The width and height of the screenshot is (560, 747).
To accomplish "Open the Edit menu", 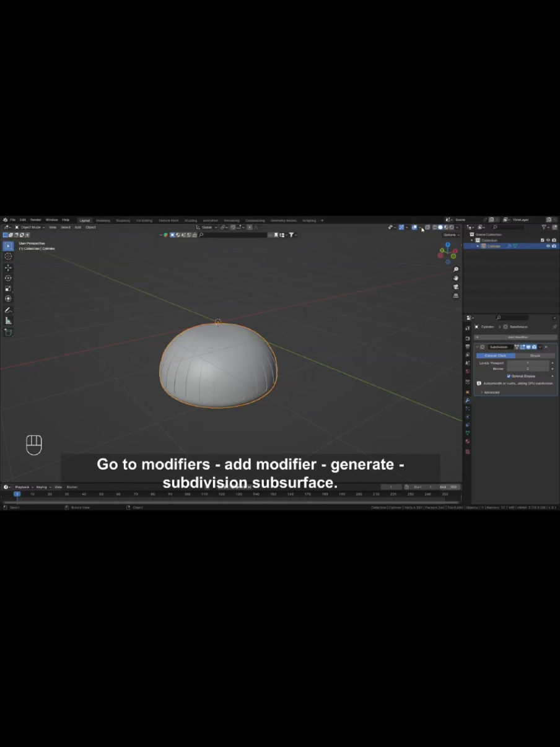I will pos(22,220).
